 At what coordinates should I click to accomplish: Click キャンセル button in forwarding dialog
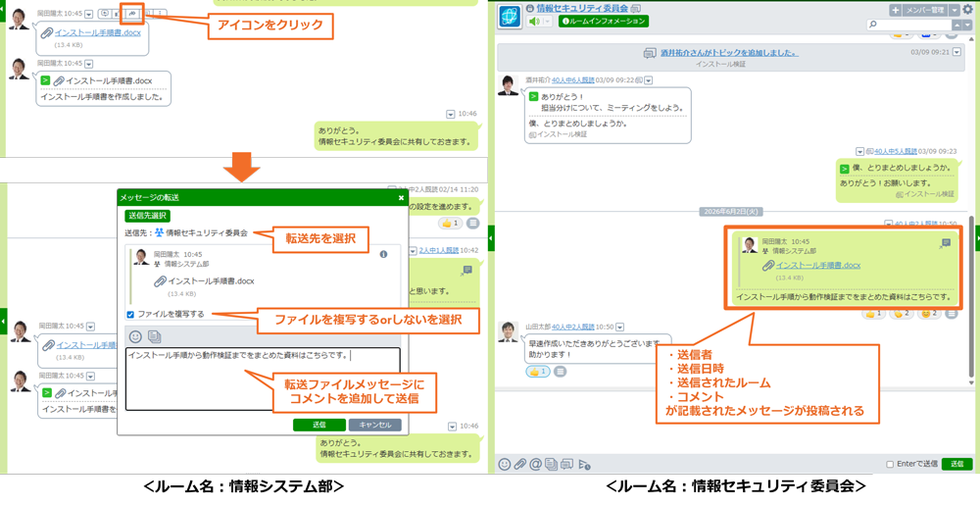coord(374,425)
